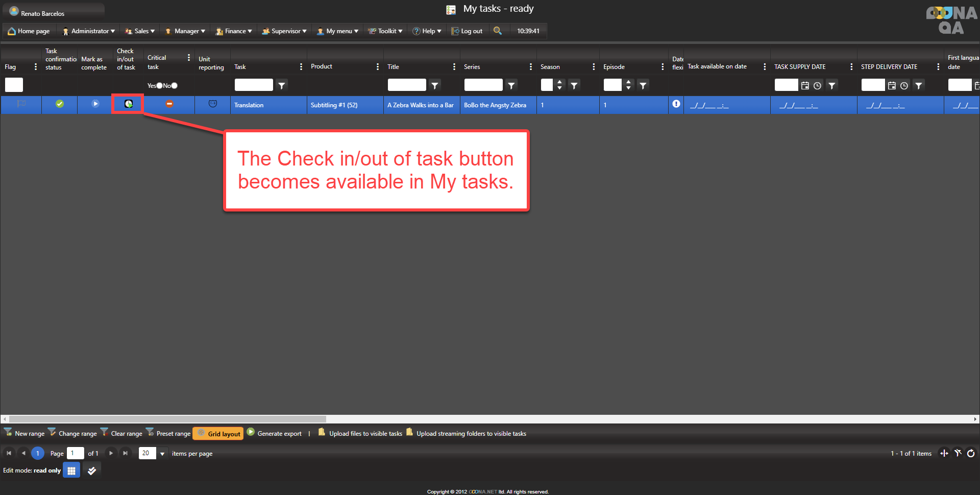Open the Toolkit menu
This screenshot has width=980, height=495.
(x=386, y=31)
